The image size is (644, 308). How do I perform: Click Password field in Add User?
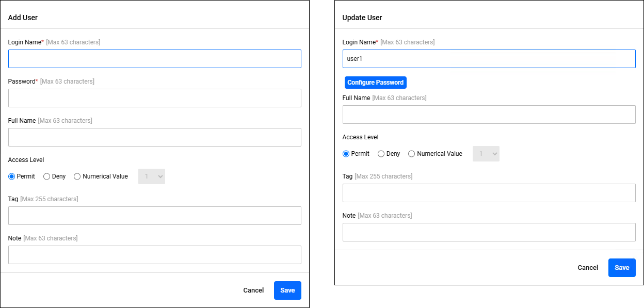point(155,98)
